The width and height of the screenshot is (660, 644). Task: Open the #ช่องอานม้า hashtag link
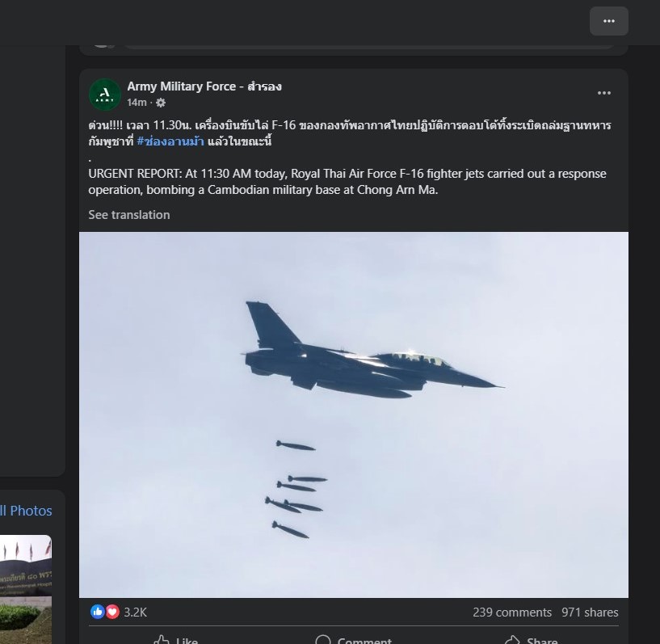pyautogui.click(x=170, y=141)
